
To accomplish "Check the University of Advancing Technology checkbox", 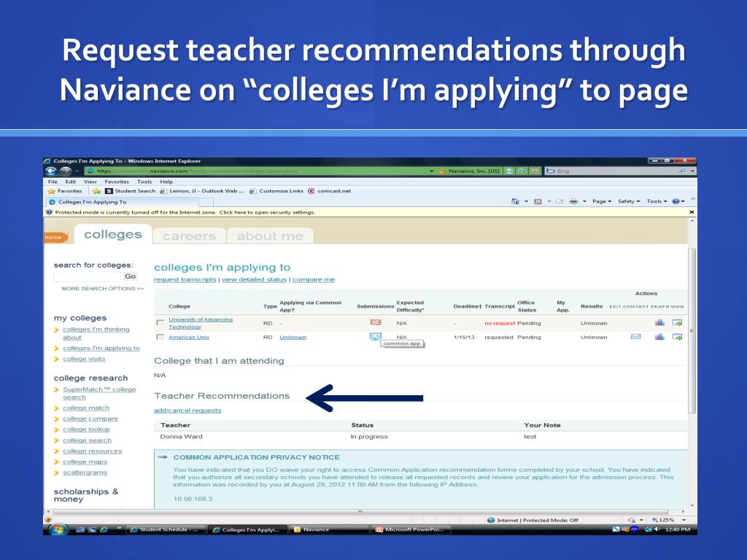I will click(160, 323).
